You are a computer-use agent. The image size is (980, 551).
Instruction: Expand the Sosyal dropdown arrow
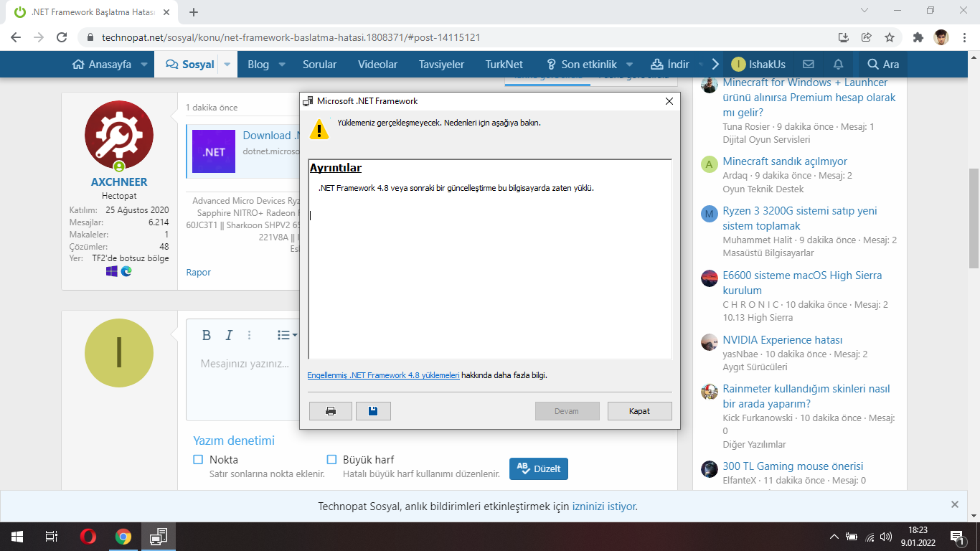click(227, 65)
